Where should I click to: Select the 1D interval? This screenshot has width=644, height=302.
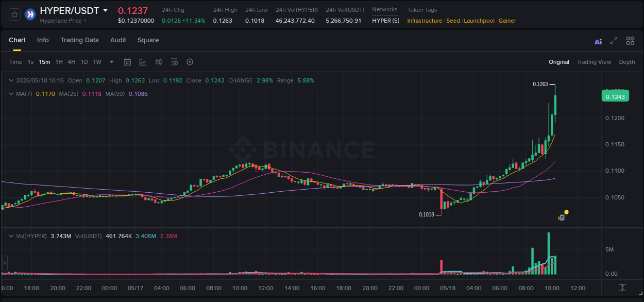coord(84,62)
